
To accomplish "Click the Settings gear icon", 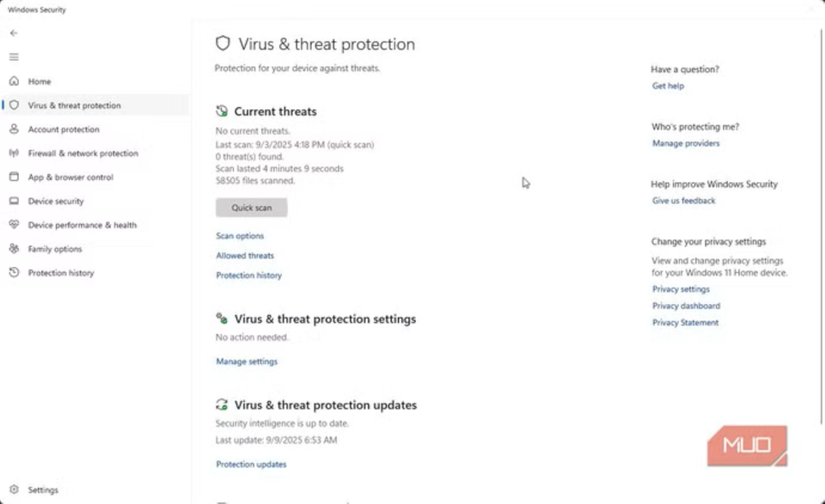I will coord(14,490).
